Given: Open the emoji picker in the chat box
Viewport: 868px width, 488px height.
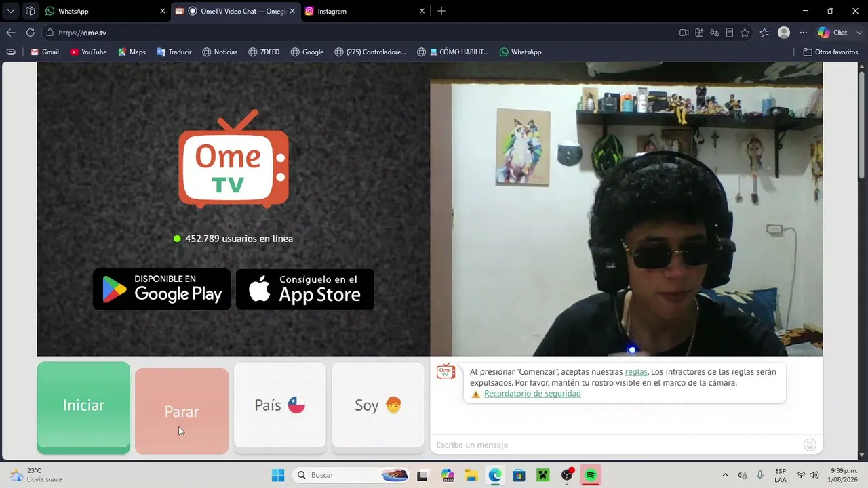Looking at the screenshot, I should (x=809, y=445).
